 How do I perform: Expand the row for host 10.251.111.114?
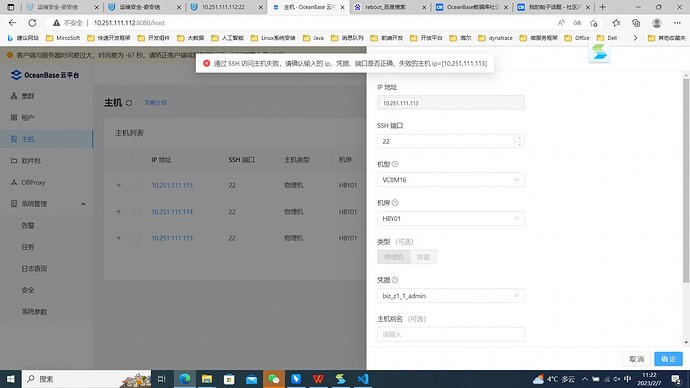coord(118,212)
